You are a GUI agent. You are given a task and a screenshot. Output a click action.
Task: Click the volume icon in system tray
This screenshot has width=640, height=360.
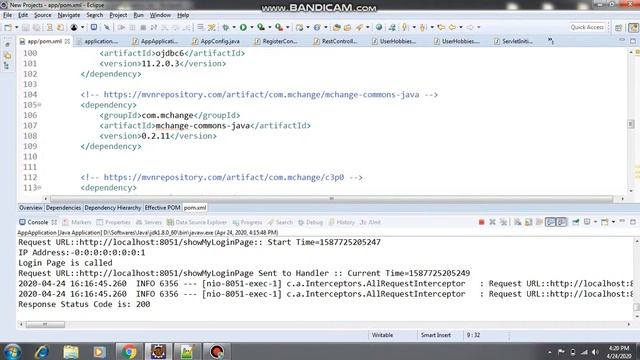coord(596,352)
